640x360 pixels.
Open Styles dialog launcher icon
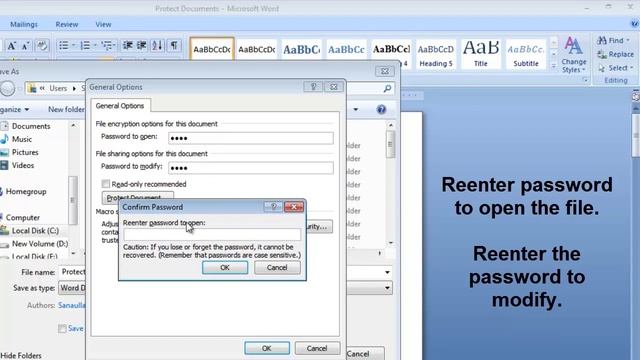pyautogui.click(x=585, y=80)
